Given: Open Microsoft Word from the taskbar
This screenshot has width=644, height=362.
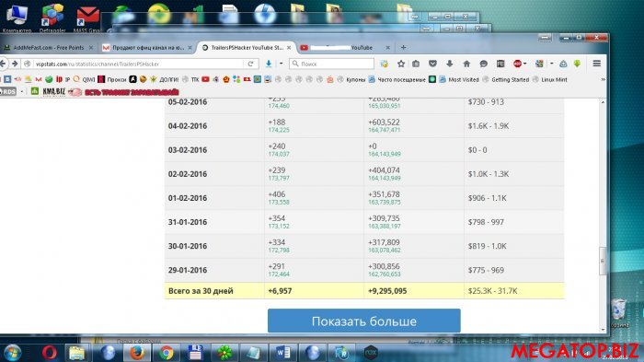Looking at the screenshot, I should [282, 353].
